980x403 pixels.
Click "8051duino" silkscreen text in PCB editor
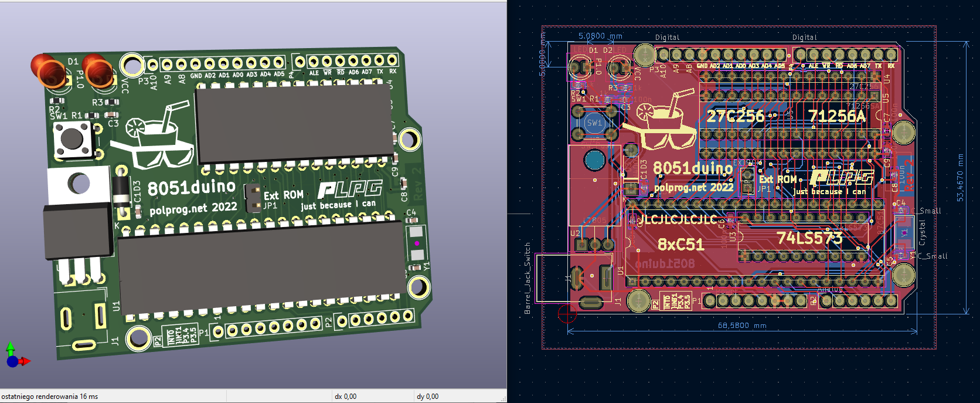[693, 168]
